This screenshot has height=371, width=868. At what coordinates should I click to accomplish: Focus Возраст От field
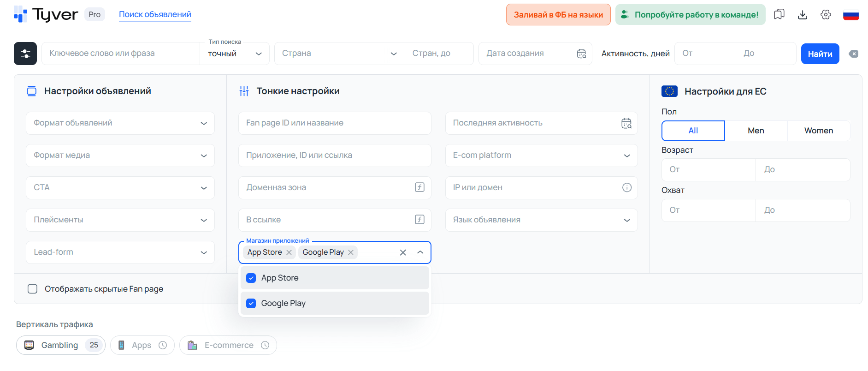point(709,170)
